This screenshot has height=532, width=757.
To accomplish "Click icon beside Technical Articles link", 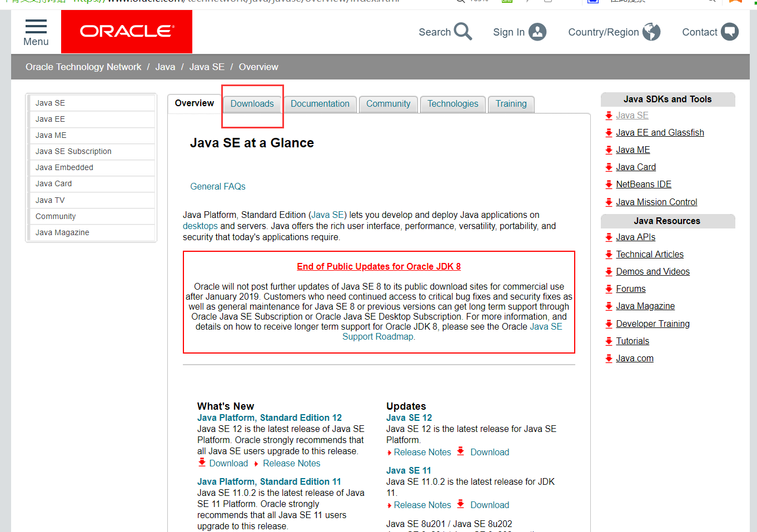I will 609,255.
